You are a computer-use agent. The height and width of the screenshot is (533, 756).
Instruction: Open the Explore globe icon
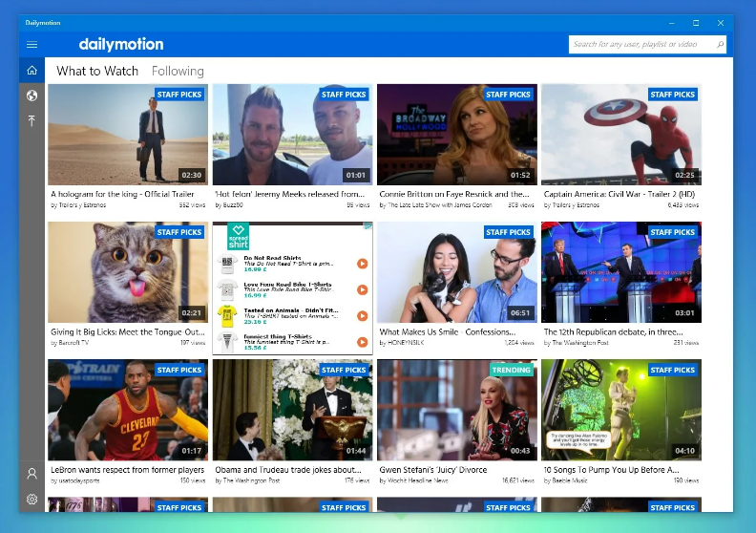point(31,96)
